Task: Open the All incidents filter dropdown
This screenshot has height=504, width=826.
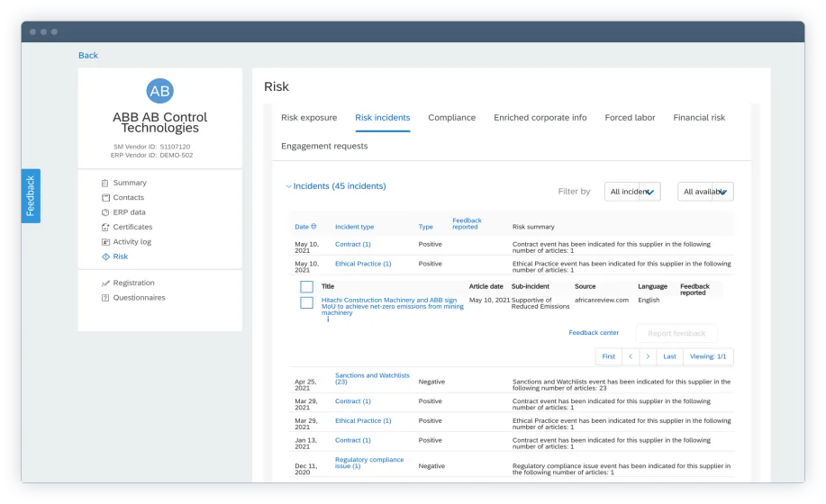Action: [x=632, y=192]
